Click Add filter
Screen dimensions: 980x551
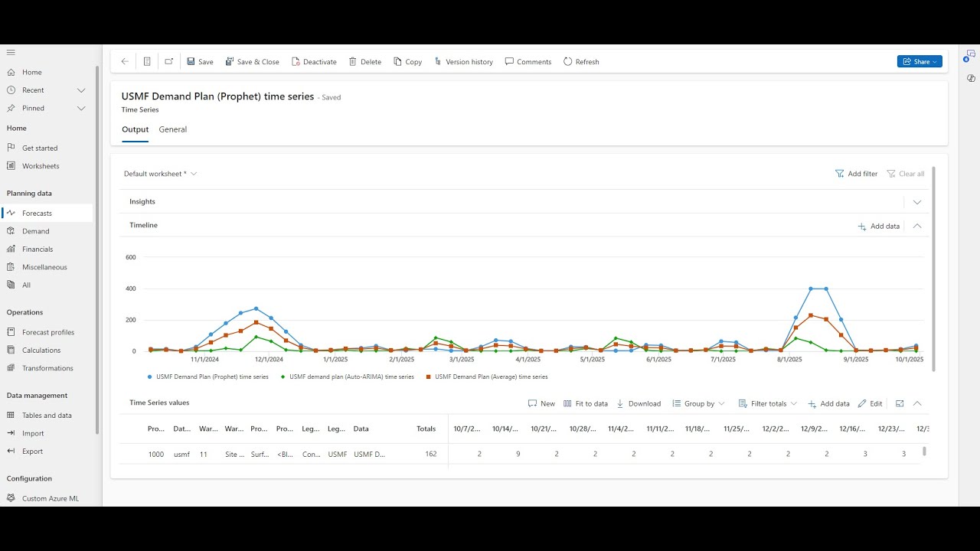click(x=856, y=174)
